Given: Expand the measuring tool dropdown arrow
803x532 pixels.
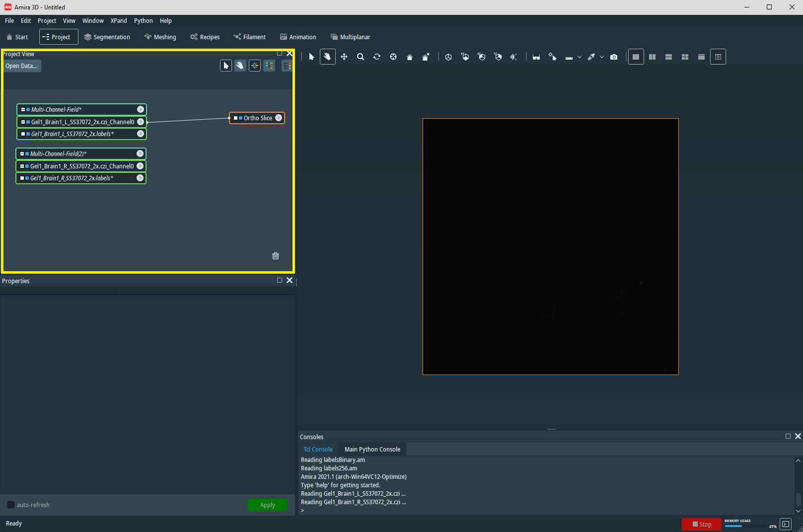Looking at the screenshot, I should [x=579, y=57].
